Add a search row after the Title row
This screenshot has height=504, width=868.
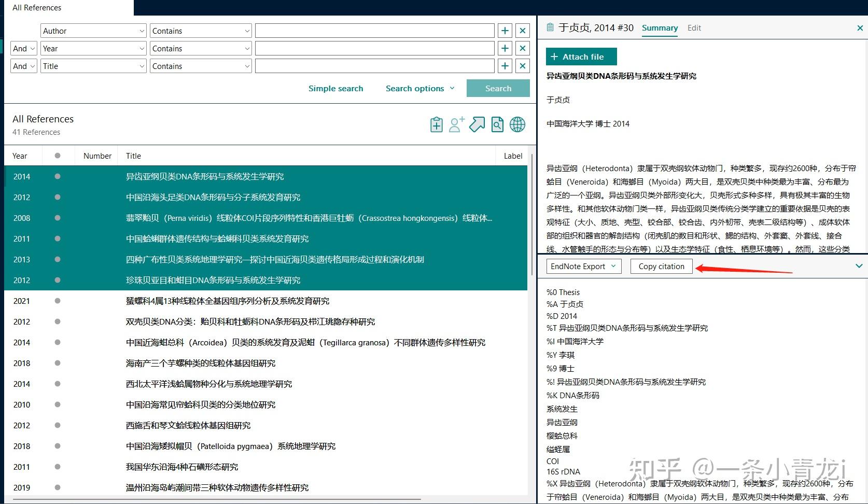pos(505,66)
